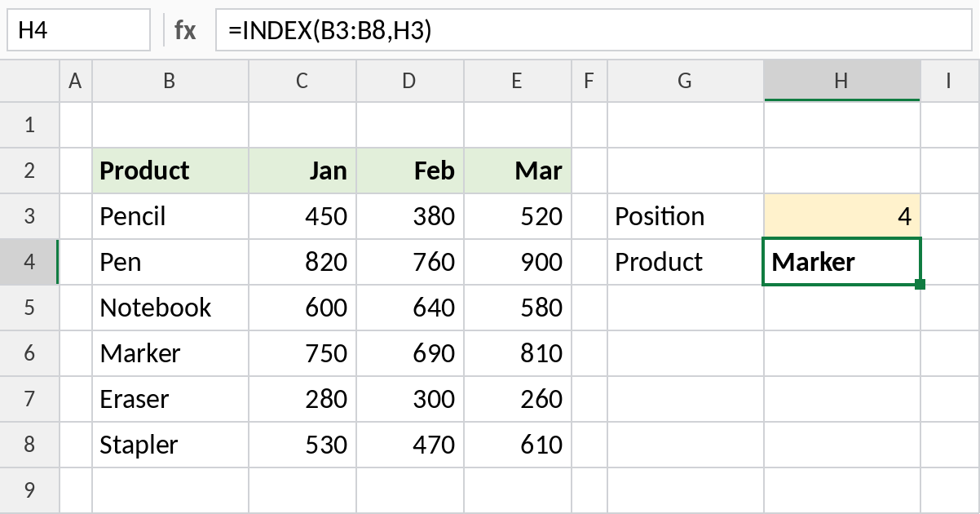
Task: Click the Feb header cell
Action: 410,171
